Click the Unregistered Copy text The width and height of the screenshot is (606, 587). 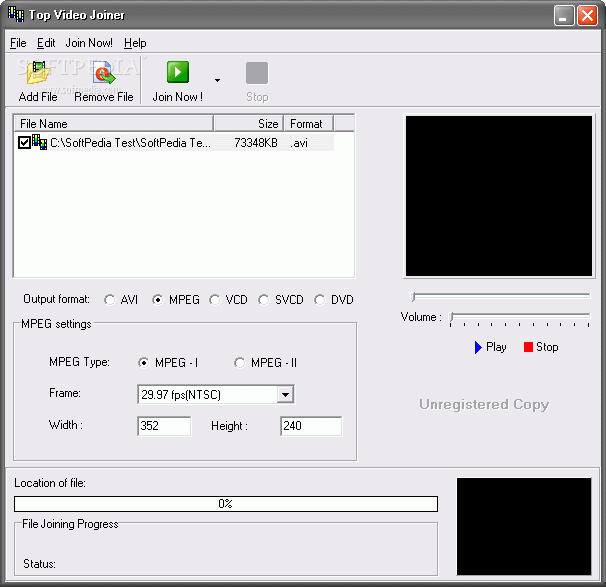click(484, 405)
